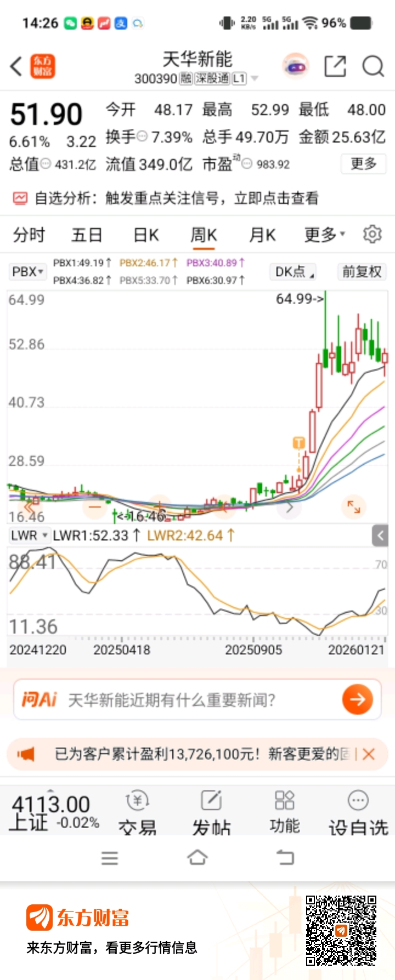Tap the LWR1:52.33 value
Viewport: 395px width, 980px height.
97,535
